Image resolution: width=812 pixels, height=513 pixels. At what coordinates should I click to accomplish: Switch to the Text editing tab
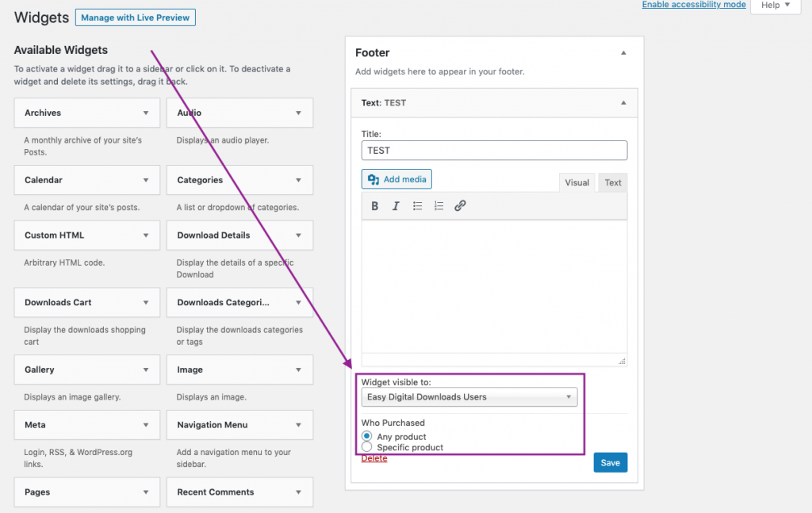tap(612, 182)
